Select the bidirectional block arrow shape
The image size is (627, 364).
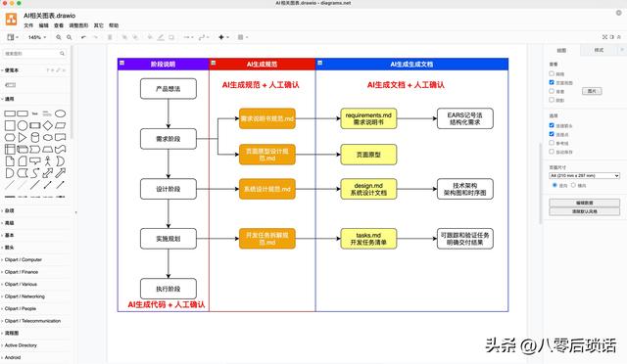coord(48,173)
